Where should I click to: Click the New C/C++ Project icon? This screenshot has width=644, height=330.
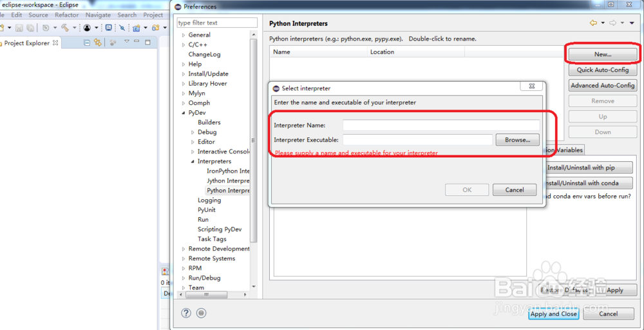(137, 28)
